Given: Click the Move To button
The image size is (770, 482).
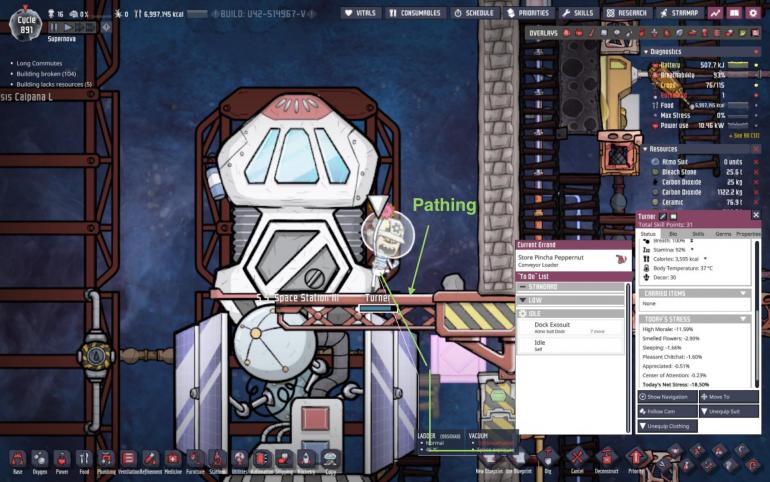Looking at the screenshot, I should (x=729, y=397).
